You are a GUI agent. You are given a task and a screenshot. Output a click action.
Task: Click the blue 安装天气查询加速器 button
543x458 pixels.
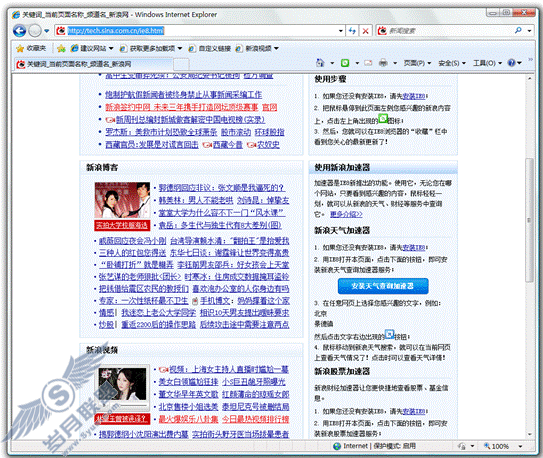click(x=383, y=286)
